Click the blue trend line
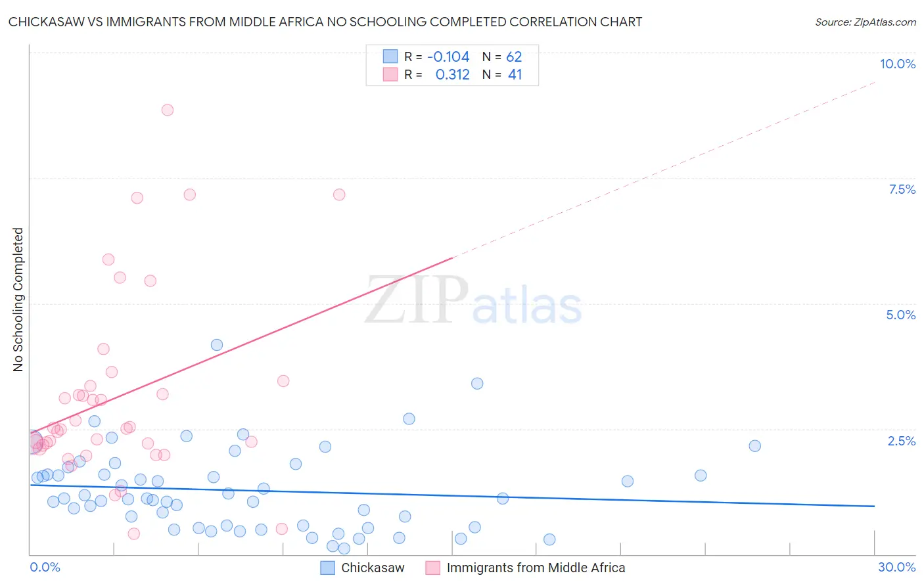 click(452, 495)
